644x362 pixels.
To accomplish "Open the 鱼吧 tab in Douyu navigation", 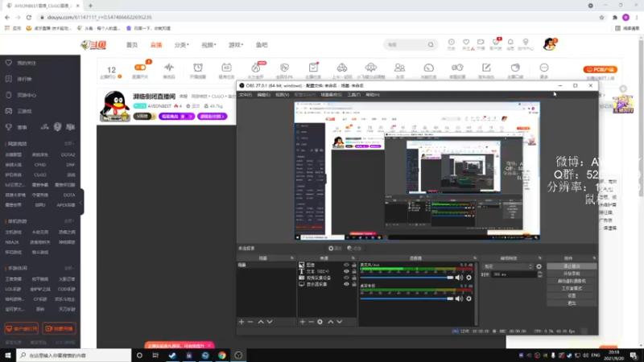I will point(262,45).
